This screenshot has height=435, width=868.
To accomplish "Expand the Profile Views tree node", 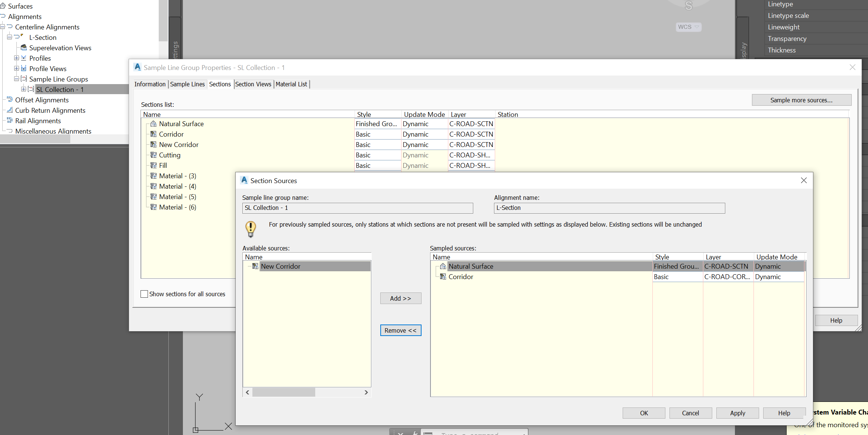I will click(16, 68).
